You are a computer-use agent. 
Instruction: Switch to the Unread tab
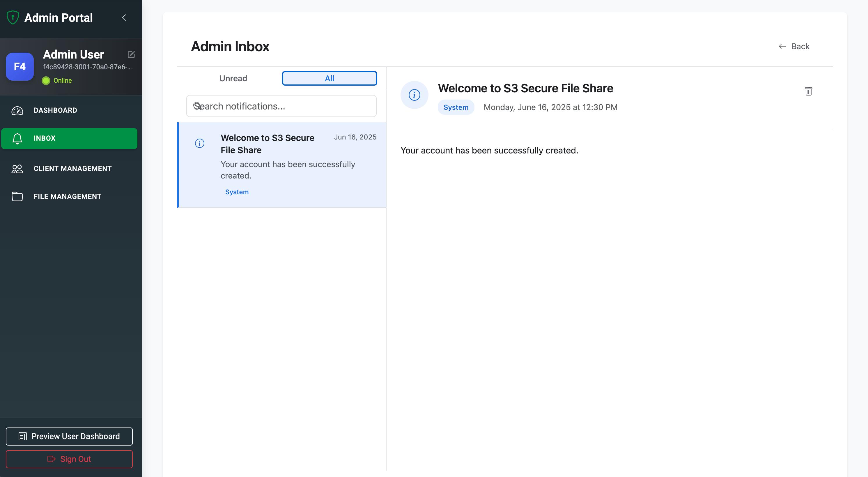coord(233,78)
